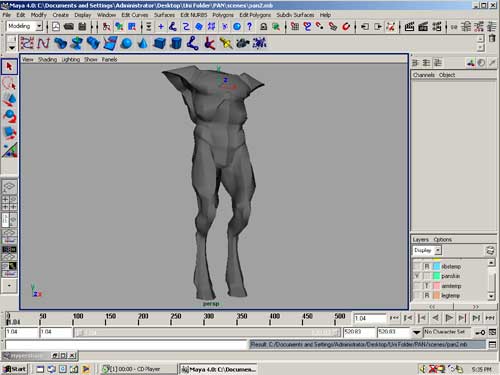Open the viewport Panels menu

pyautogui.click(x=109, y=59)
